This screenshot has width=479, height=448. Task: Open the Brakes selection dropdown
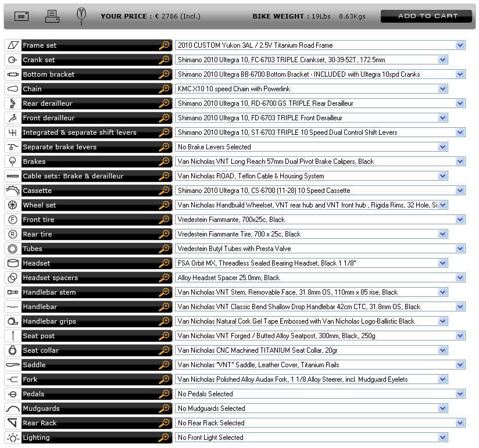460,161
